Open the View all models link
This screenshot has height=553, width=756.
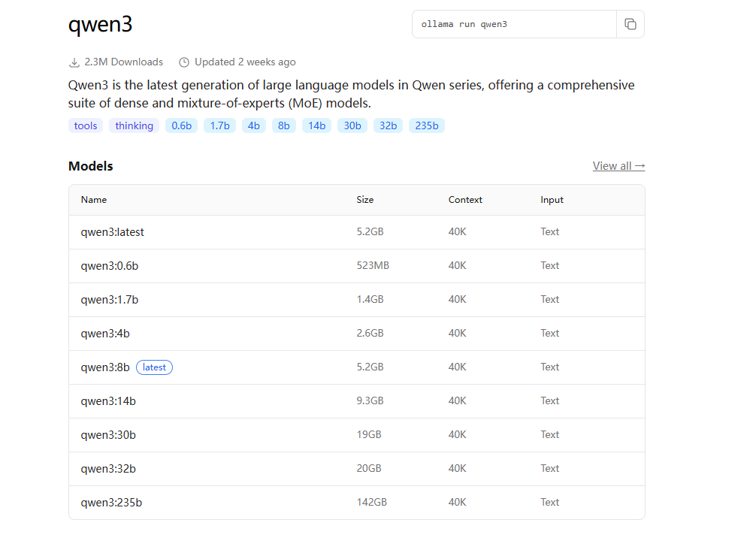point(618,166)
